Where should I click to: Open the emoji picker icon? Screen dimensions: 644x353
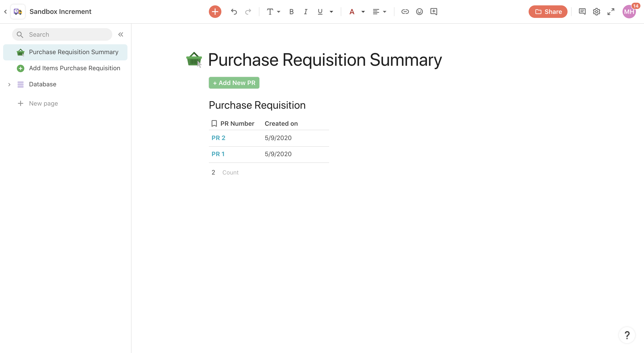tap(419, 11)
